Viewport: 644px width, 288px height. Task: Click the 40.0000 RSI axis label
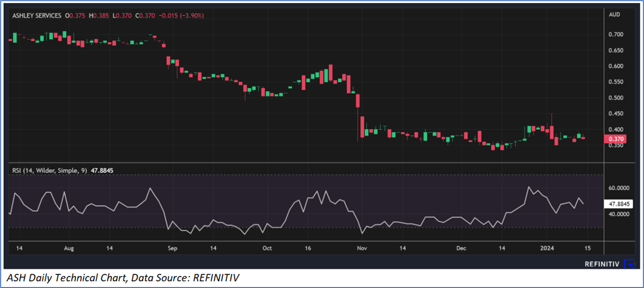tap(618, 214)
